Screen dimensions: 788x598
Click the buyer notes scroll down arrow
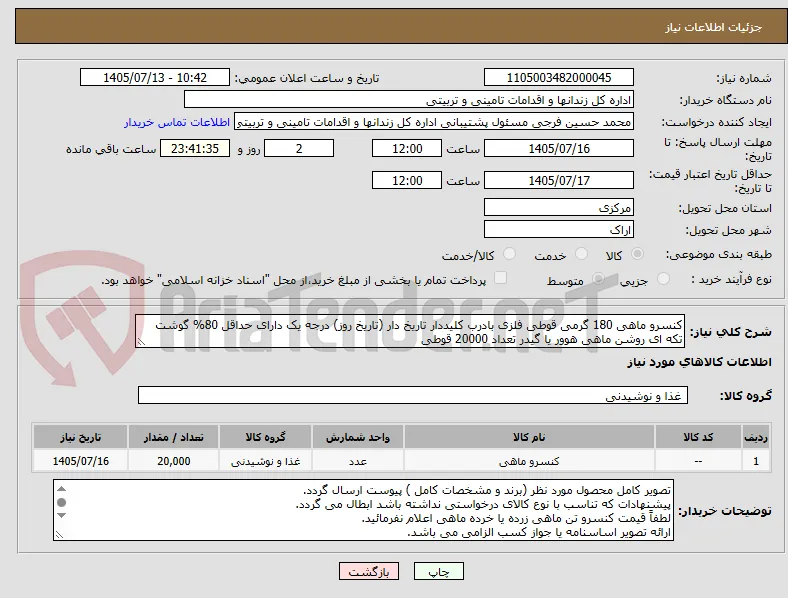click(x=61, y=515)
